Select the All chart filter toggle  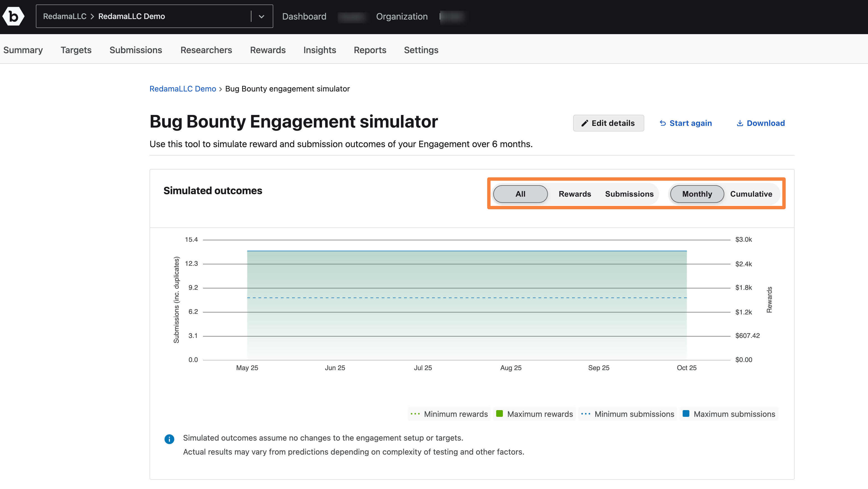[520, 194]
